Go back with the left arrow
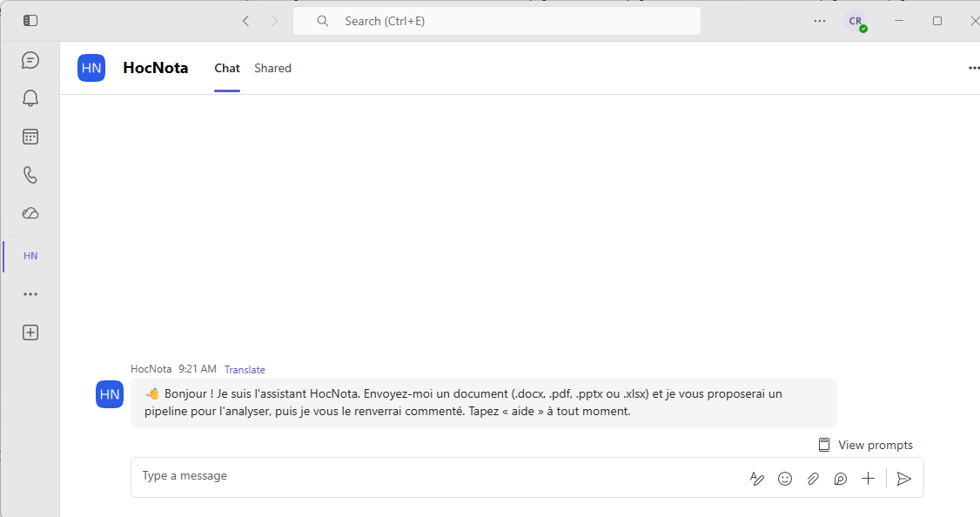Screen dimensions: 980x517 click(x=245, y=21)
